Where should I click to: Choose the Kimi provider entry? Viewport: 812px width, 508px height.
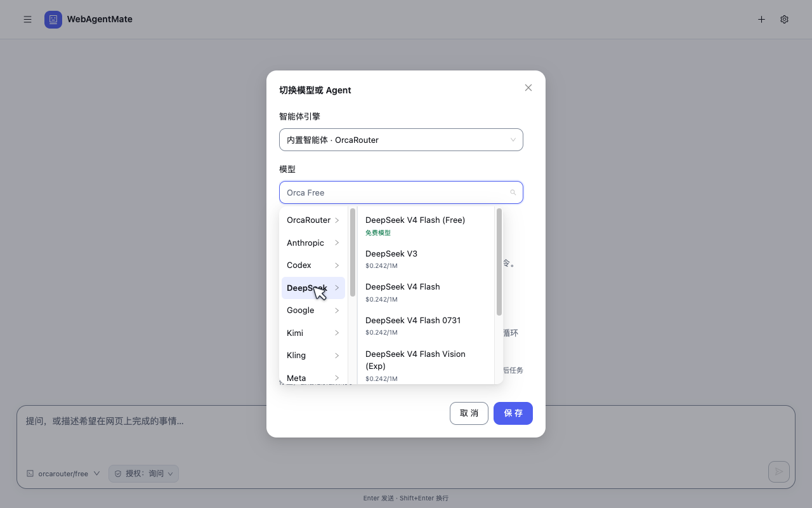[x=313, y=333]
